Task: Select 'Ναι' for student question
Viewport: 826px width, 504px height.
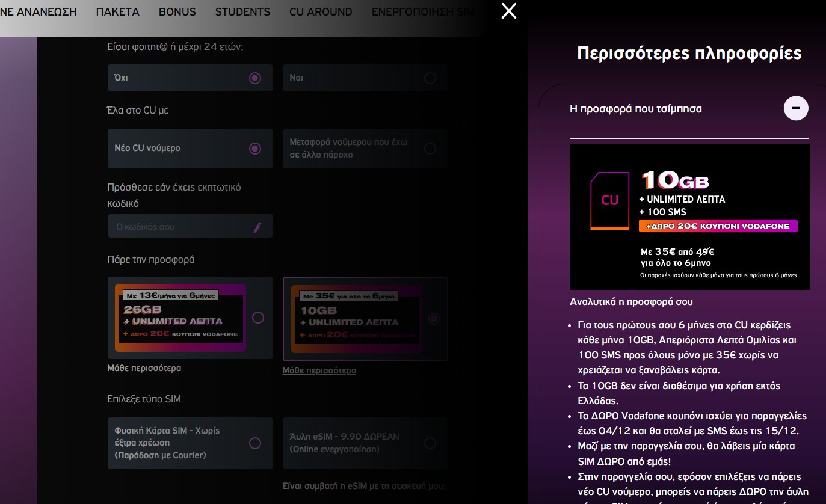Action: coord(430,78)
